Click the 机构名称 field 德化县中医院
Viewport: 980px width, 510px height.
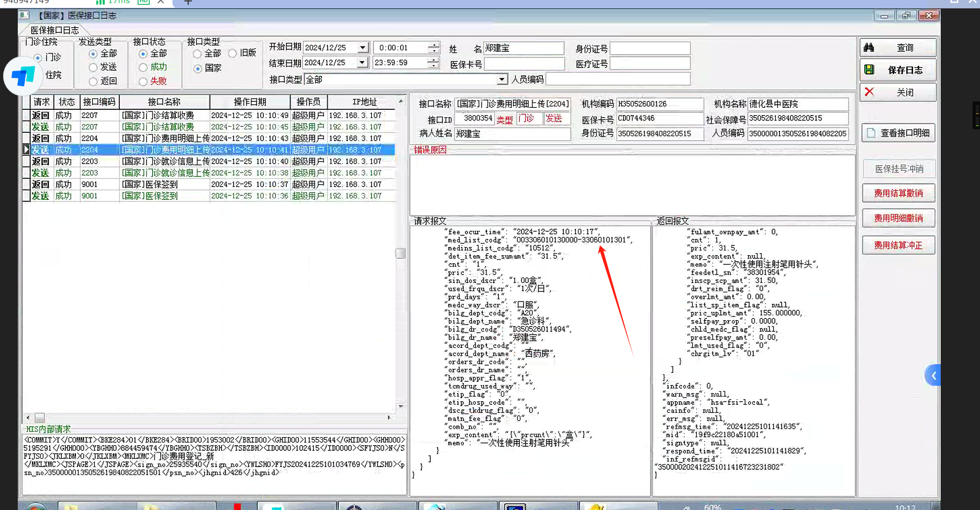point(798,104)
